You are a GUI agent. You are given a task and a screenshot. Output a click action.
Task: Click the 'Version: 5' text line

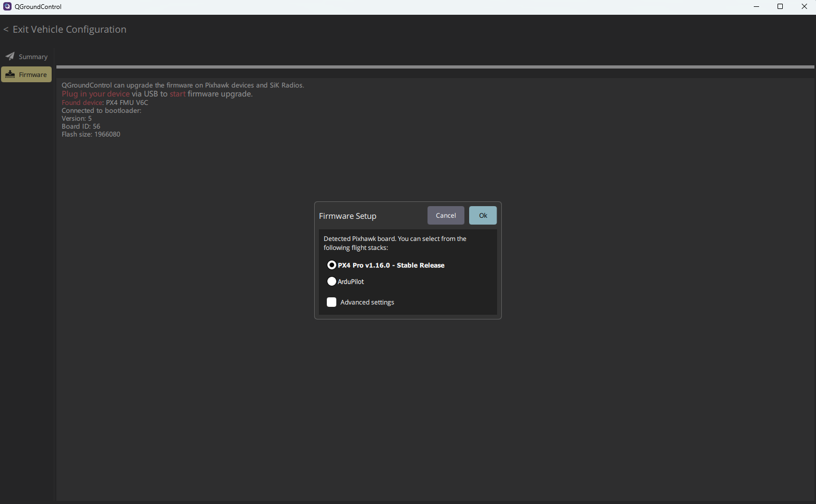(x=76, y=119)
